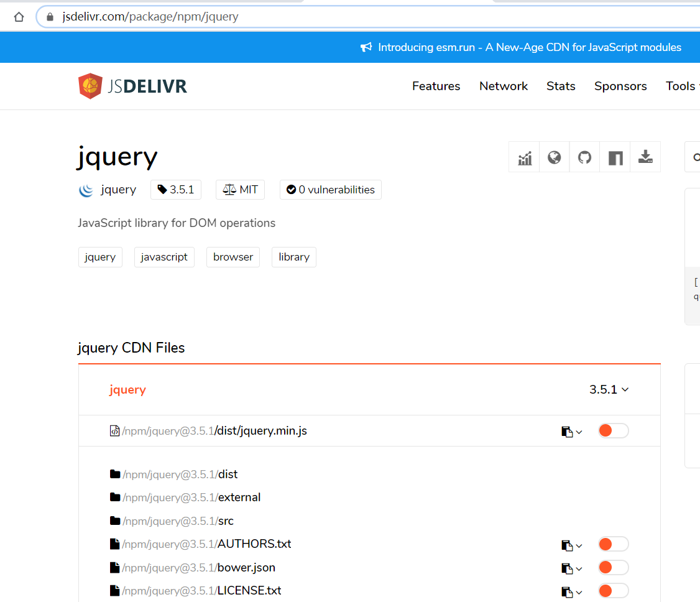Open the Tools menu item

pos(682,86)
